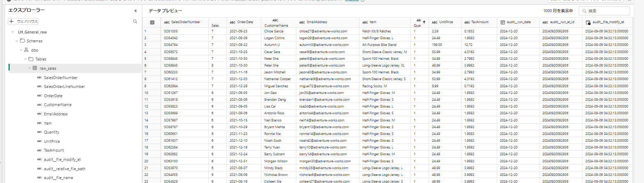Click ABC icon beside Quantity tree item
The height and width of the screenshot is (183, 644).
tap(40, 132)
